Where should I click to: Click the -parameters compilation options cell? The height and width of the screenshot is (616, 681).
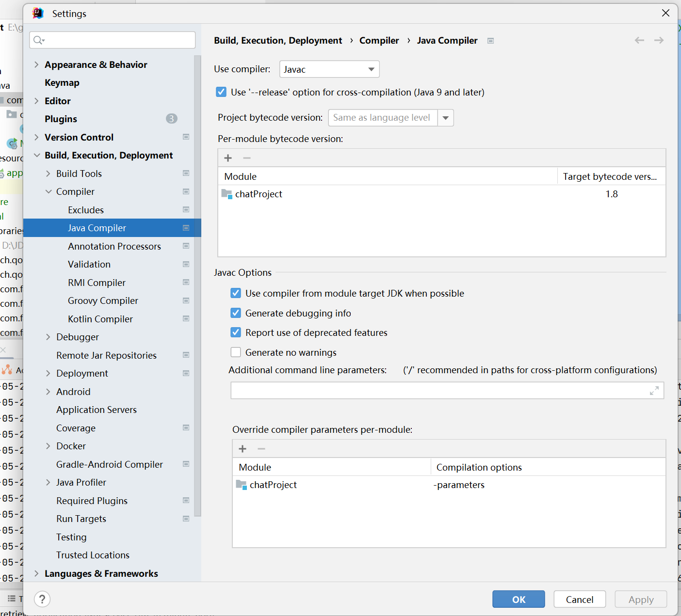548,485
